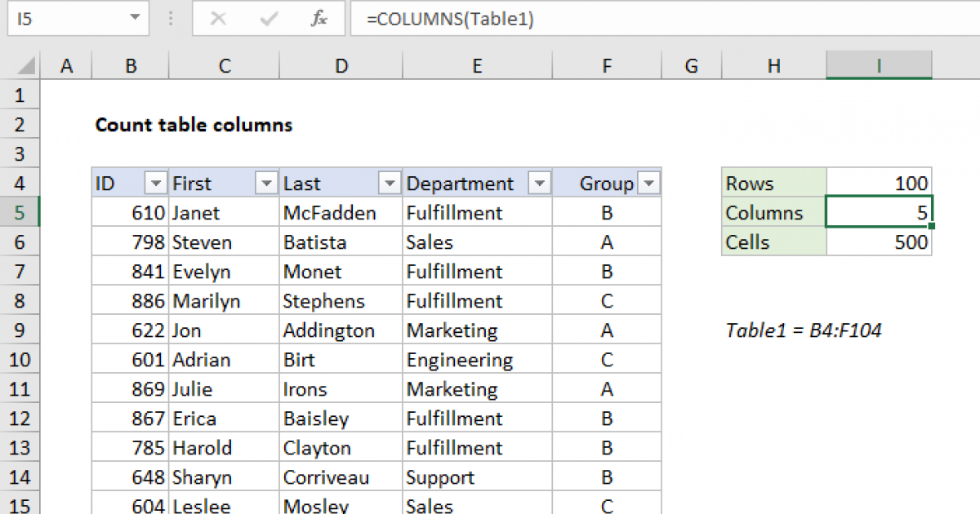This screenshot has height=514, width=980.
Task: Select column G header
Action: tap(690, 65)
